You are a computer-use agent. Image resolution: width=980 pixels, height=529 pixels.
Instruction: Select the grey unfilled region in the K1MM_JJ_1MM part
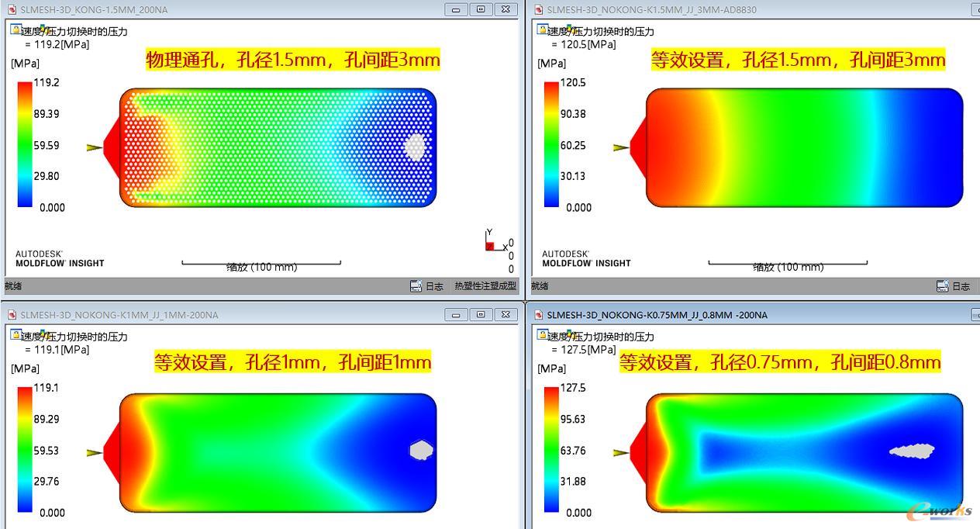420,450
